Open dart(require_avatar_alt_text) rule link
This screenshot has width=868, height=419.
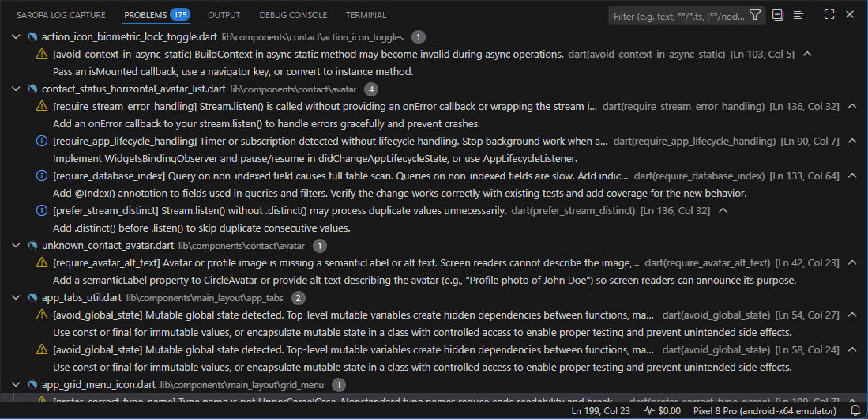(708, 262)
